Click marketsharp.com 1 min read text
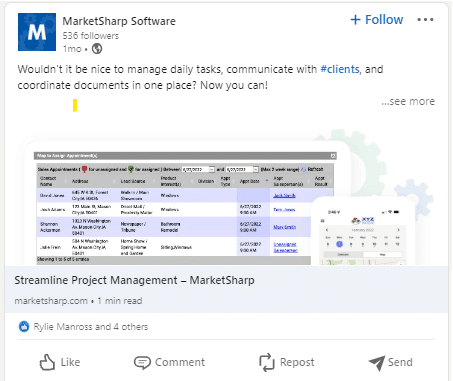This screenshot has width=453, height=381. [x=78, y=301]
